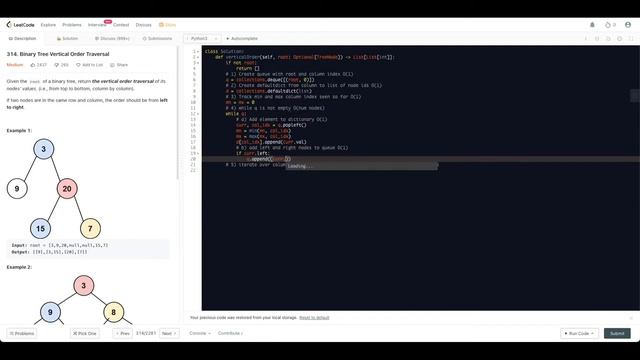Expand the Console panel
Image resolution: width=640 pixels, height=360 pixels.
click(x=200, y=333)
